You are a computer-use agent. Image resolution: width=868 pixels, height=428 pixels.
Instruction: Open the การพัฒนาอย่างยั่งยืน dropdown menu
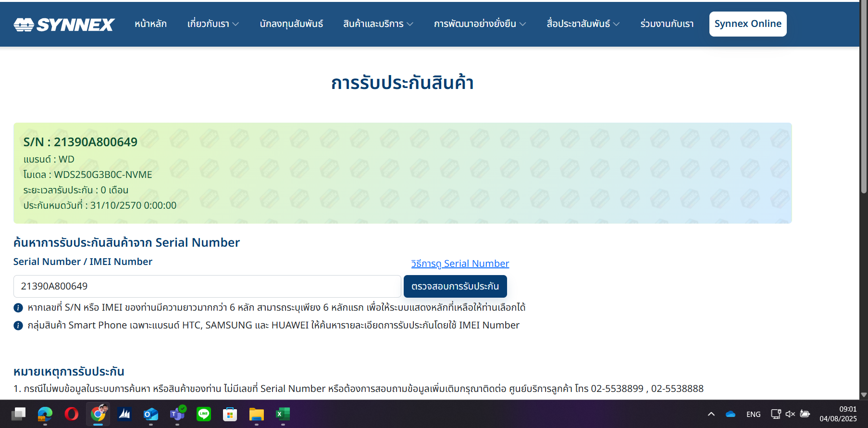tap(480, 24)
